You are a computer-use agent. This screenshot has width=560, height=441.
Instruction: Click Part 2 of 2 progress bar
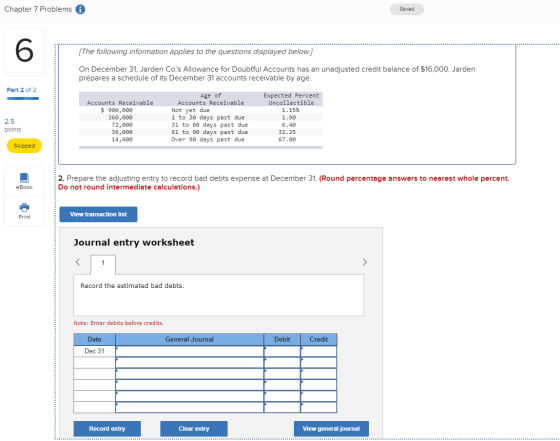click(23, 98)
